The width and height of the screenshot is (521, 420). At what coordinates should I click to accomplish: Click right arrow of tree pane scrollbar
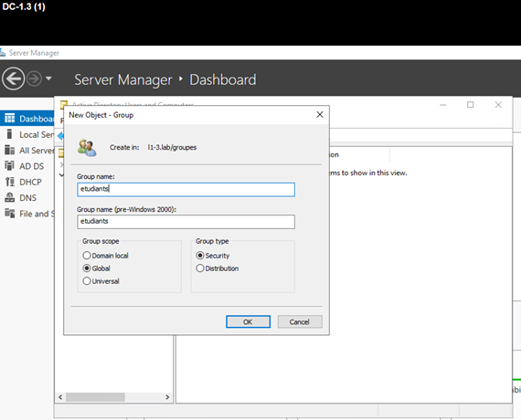(167, 397)
